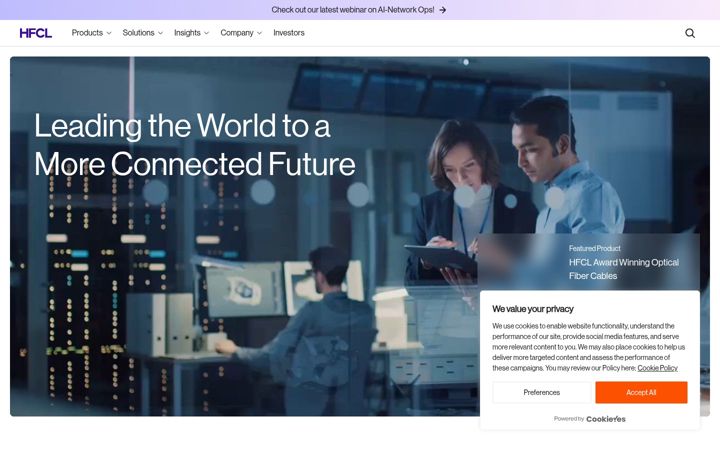
Task: Click the Cookieyes logo
Action: tap(606, 419)
